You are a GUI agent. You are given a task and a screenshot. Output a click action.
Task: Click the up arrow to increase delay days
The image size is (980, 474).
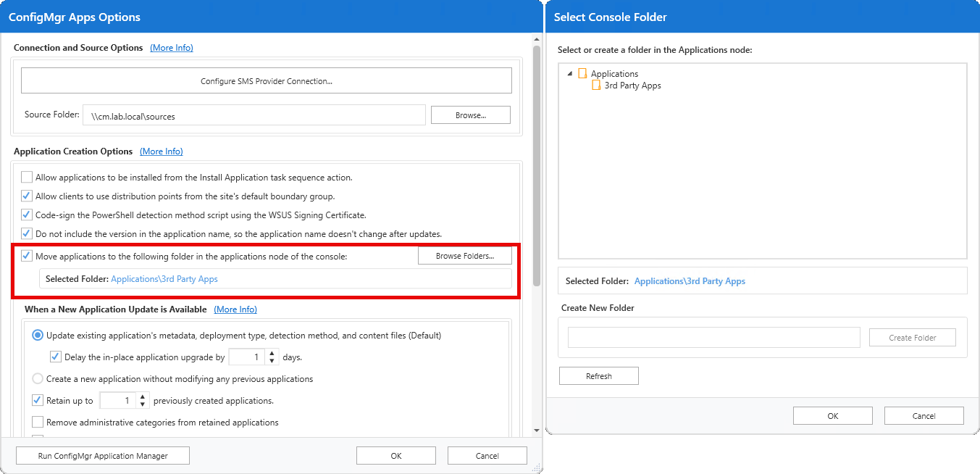pyautogui.click(x=272, y=353)
